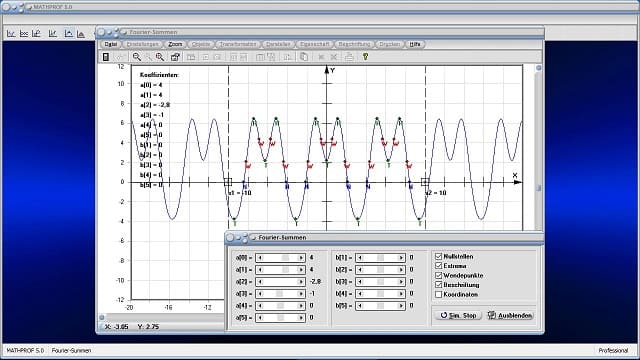Image resolution: width=640 pixels, height=360 pixels.
Task: Click the X: -3.05 coordinate readout
Action: pyautogui.click(x=117, y=327)
